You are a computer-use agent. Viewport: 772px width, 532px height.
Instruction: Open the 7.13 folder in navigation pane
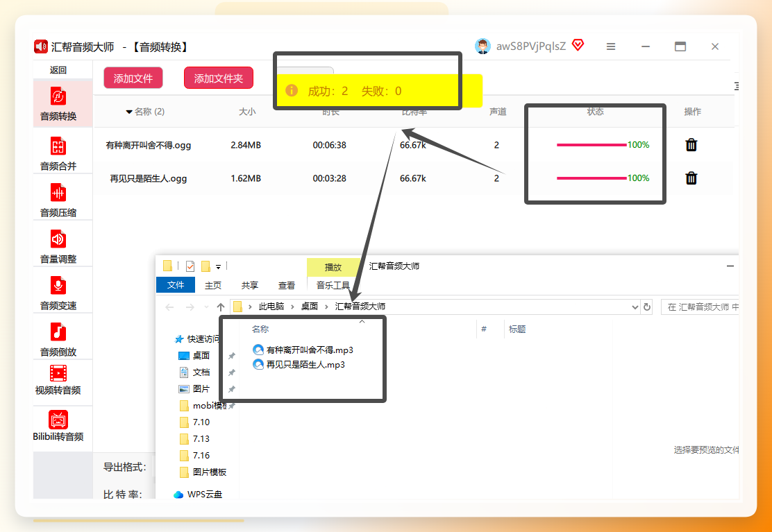(x=195, y=439)
